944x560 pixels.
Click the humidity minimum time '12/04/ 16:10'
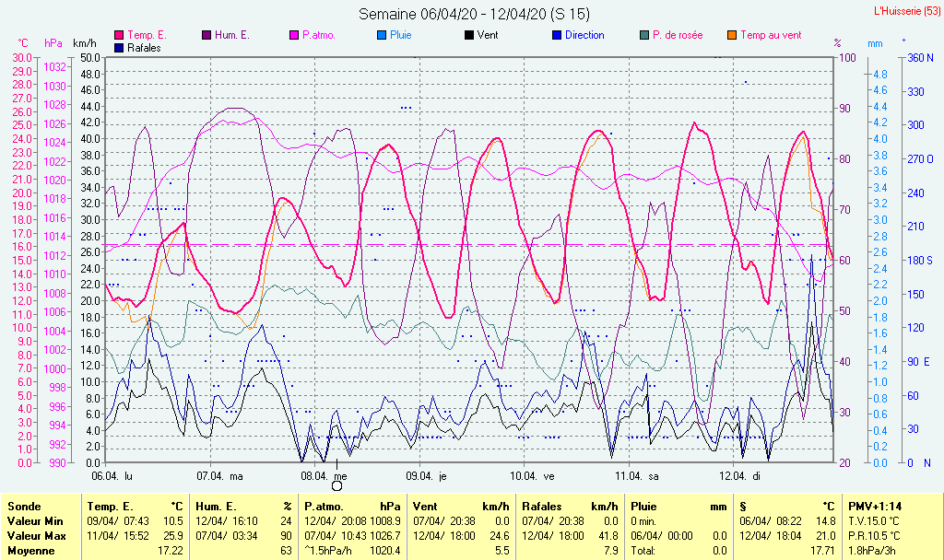pyautogui.click(x=227, y=521)
